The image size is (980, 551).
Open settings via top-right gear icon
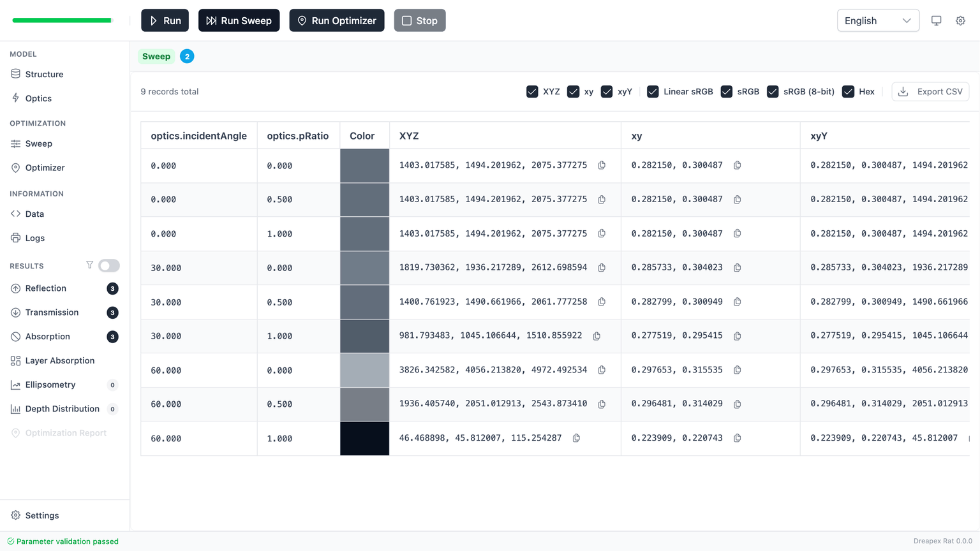click(x=960, y=20)
